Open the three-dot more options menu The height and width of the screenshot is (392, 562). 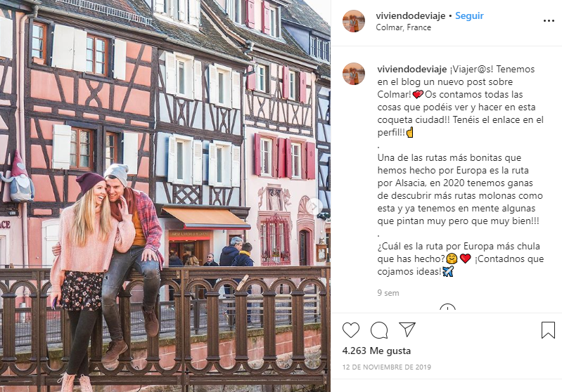pos(549,21)
